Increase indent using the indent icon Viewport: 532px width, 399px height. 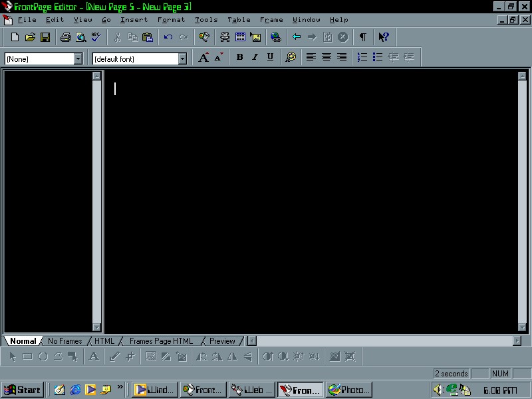click(408, 57)
